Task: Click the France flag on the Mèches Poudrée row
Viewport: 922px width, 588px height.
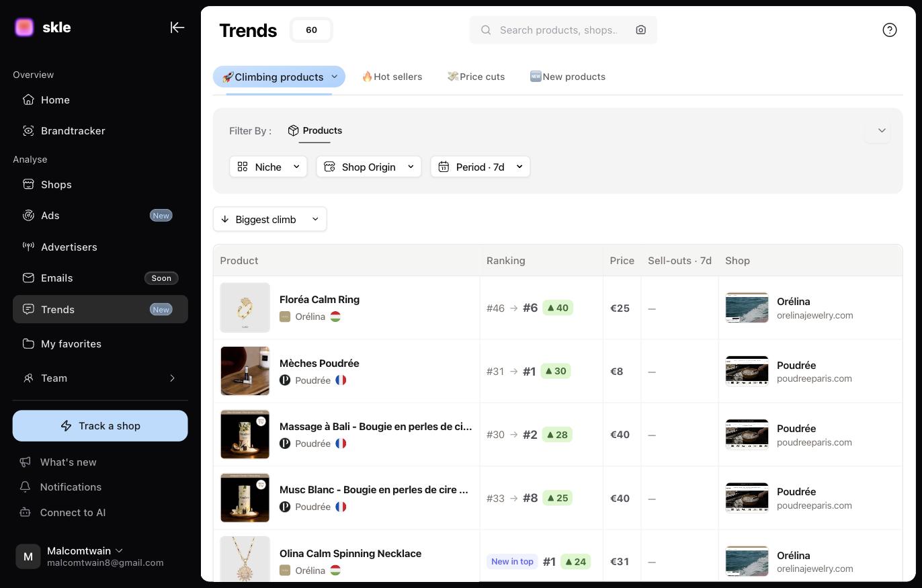Action: (341, 380)
